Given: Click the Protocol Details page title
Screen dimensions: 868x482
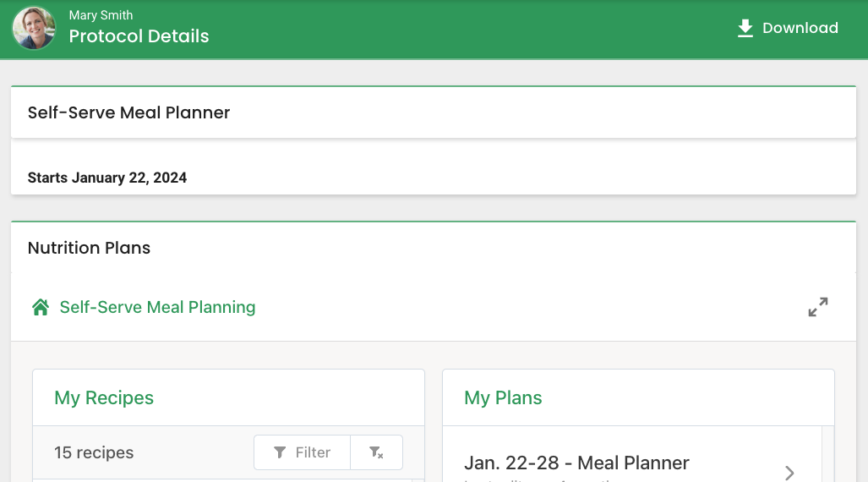Looking at the screenshot, I should click(x=139, y=36).
